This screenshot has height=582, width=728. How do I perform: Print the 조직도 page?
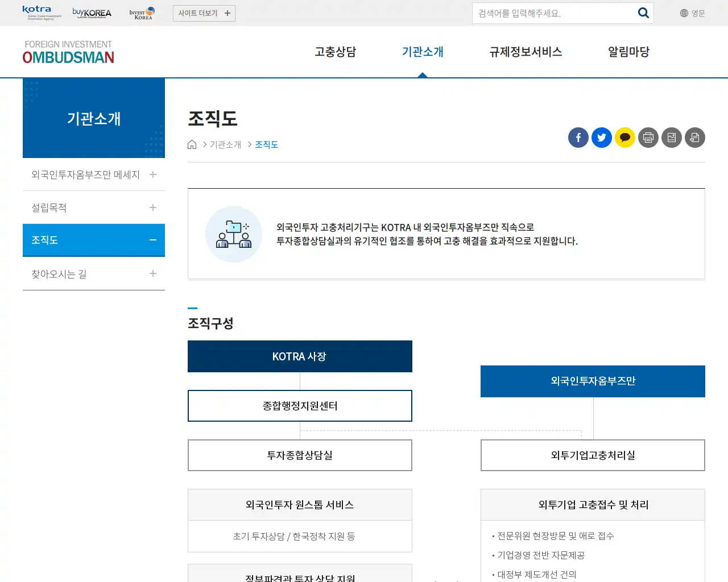648,138
